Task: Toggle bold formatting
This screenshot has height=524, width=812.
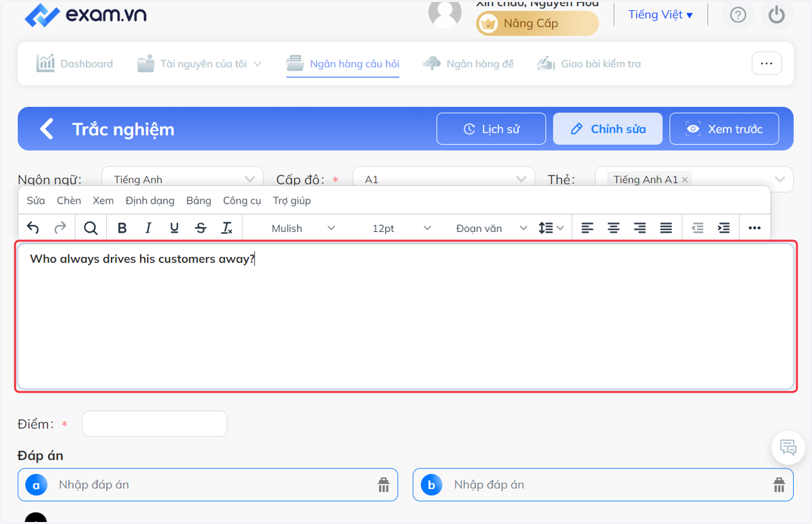Action: tap(122, 228)
